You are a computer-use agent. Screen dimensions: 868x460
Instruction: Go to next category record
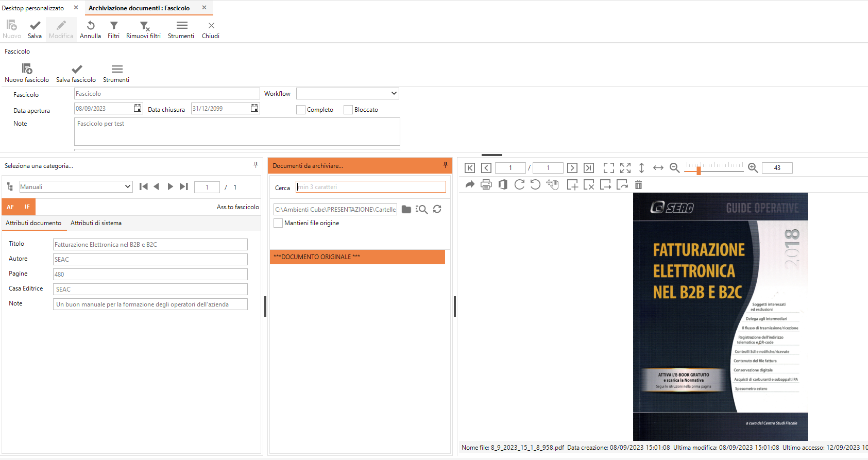coord(170,186)
